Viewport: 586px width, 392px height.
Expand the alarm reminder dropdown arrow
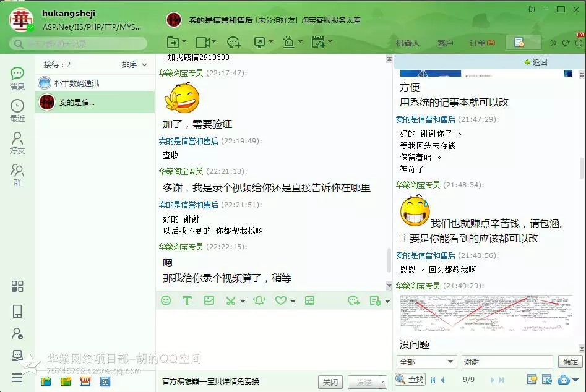[x=300, y=41]
